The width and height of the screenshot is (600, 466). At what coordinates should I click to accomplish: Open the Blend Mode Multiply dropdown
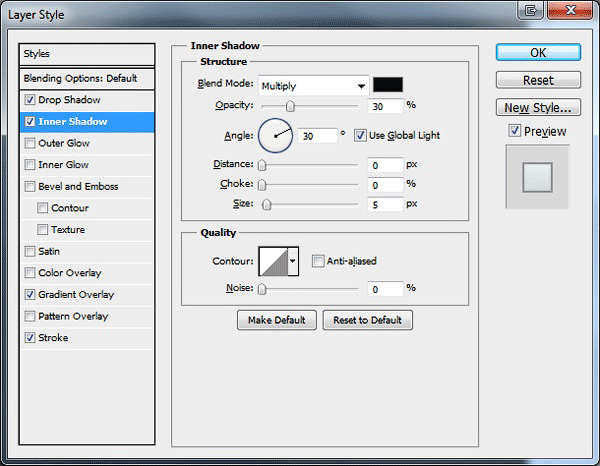pos(313,85)
